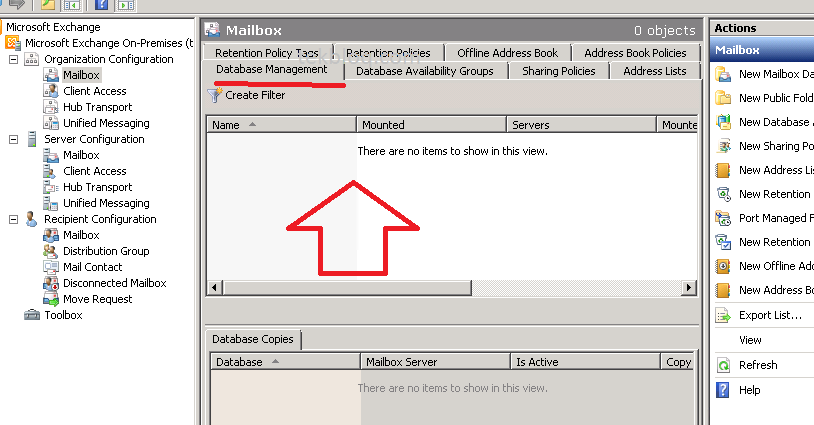The image size is (814, 425).
Task: Click the Microsoft Exchange On-Premises node icon
Action: [13, 43]
